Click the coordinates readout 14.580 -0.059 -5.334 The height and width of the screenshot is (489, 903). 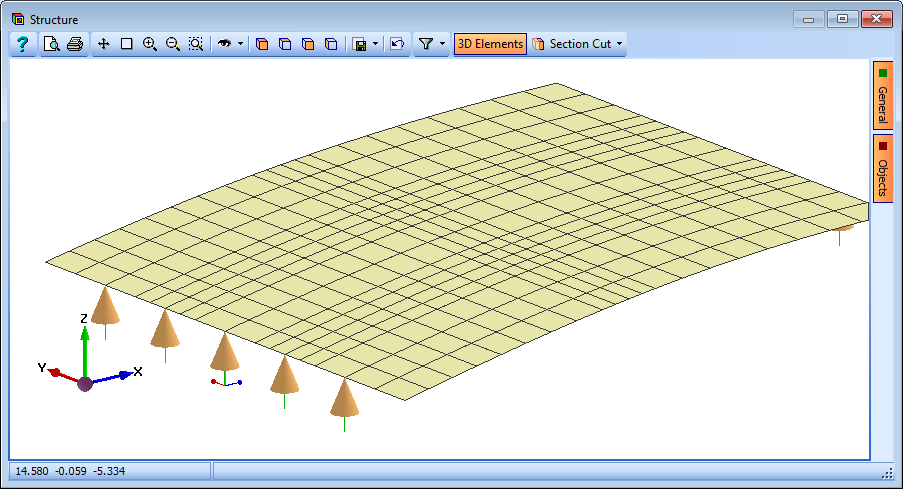click(70, 471)
